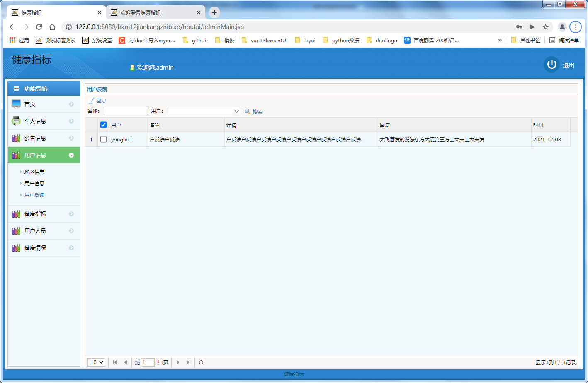Open the github bookmark folder
The width and height of the screenshot is (588, 383).
pos(195,40)
